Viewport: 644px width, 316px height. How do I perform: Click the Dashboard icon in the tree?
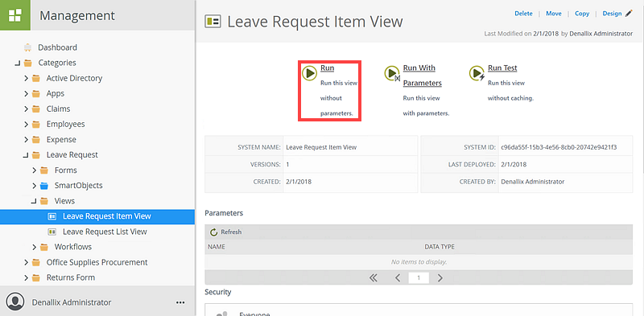click(x=28, y=47)
